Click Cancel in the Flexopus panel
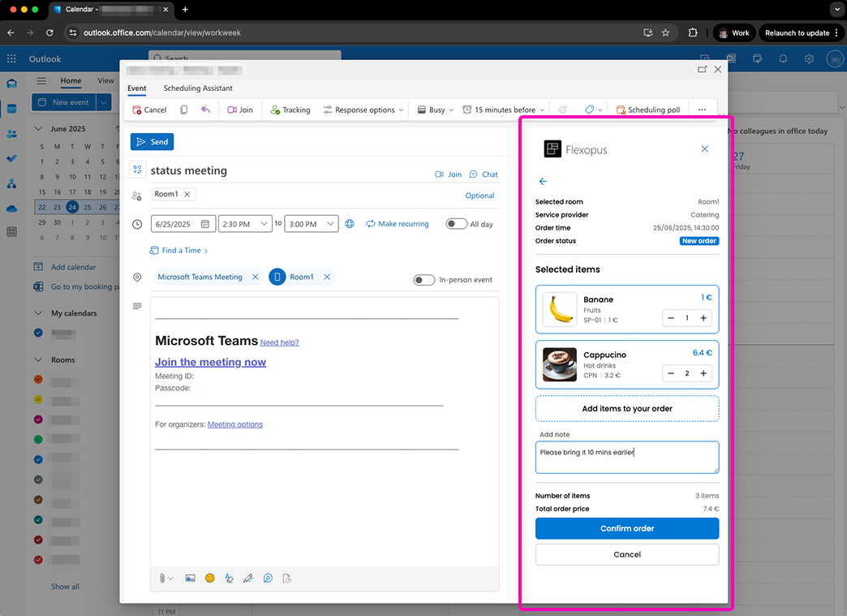 [627, 554]
